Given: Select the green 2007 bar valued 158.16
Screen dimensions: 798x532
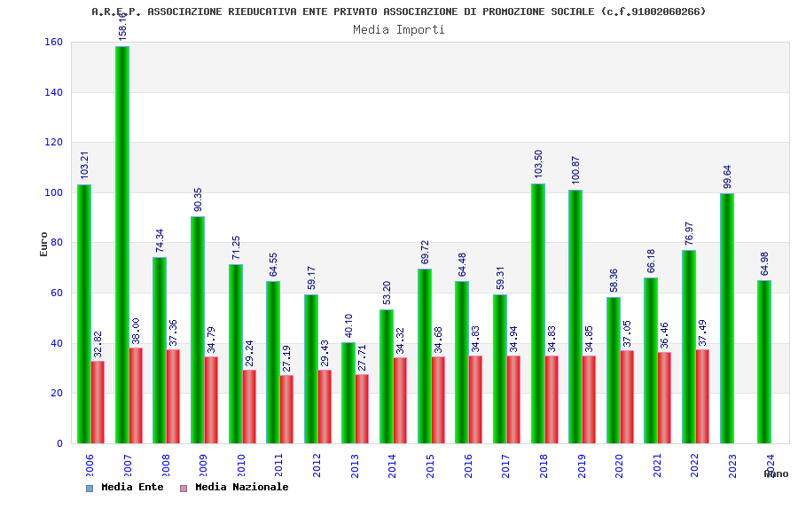Looking at the screenshot, I should [x=122, y=245].
